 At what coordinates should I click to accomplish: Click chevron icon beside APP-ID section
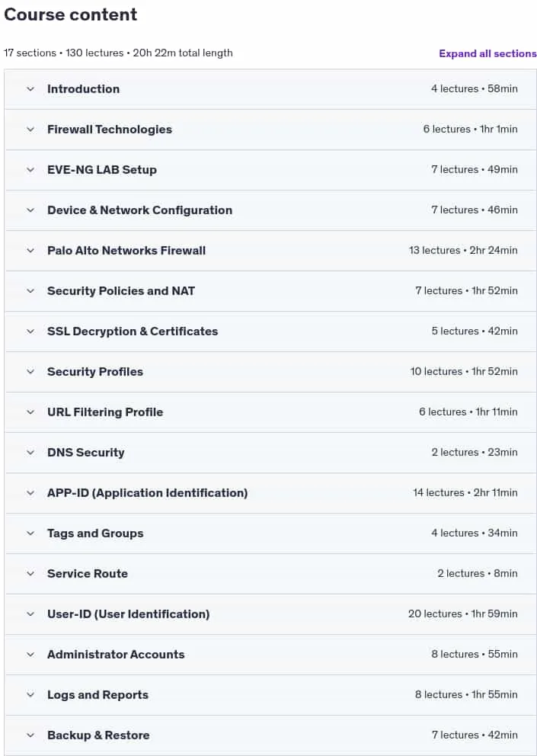coord(30,493)
